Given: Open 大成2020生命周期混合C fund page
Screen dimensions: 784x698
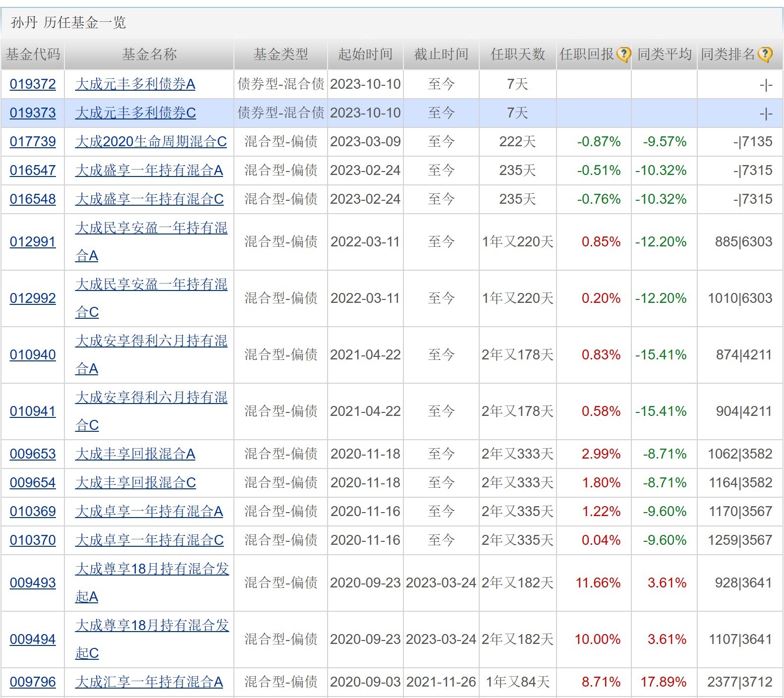Looking at the screenshot, I should click(151, 142).
